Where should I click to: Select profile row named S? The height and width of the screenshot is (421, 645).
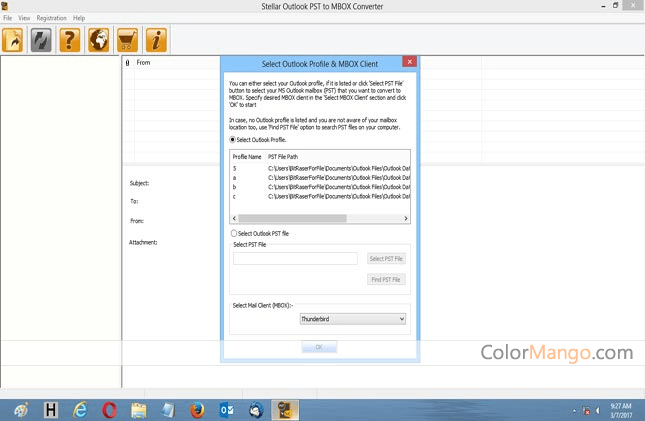click(320, 168)
